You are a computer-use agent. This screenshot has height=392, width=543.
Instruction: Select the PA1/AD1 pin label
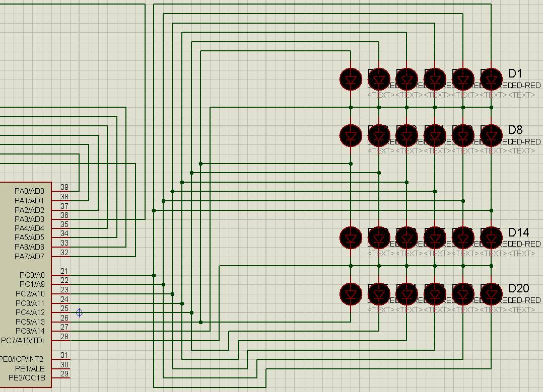coord(29,201)
